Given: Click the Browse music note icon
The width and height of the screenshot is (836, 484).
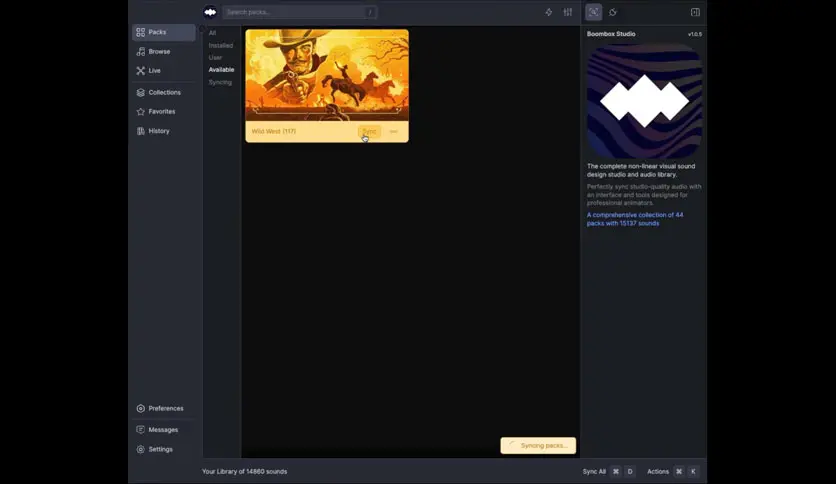Looking at the screenshot, I should pyautogui.click(x=141, y=52).
